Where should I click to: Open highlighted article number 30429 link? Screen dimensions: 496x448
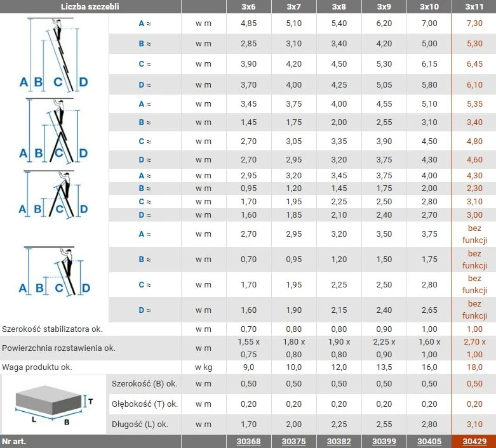474,442
